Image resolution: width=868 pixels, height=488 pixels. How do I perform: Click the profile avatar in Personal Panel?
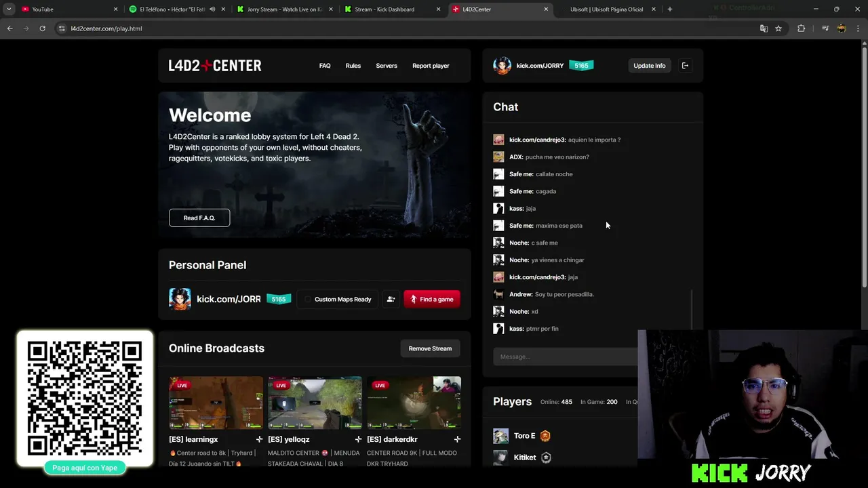(180, 299)
